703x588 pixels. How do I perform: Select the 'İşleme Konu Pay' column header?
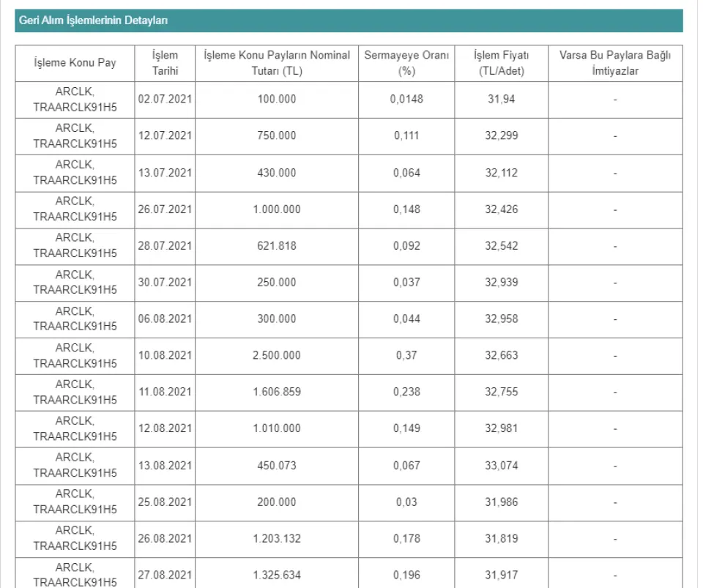(x=75, y=63)
